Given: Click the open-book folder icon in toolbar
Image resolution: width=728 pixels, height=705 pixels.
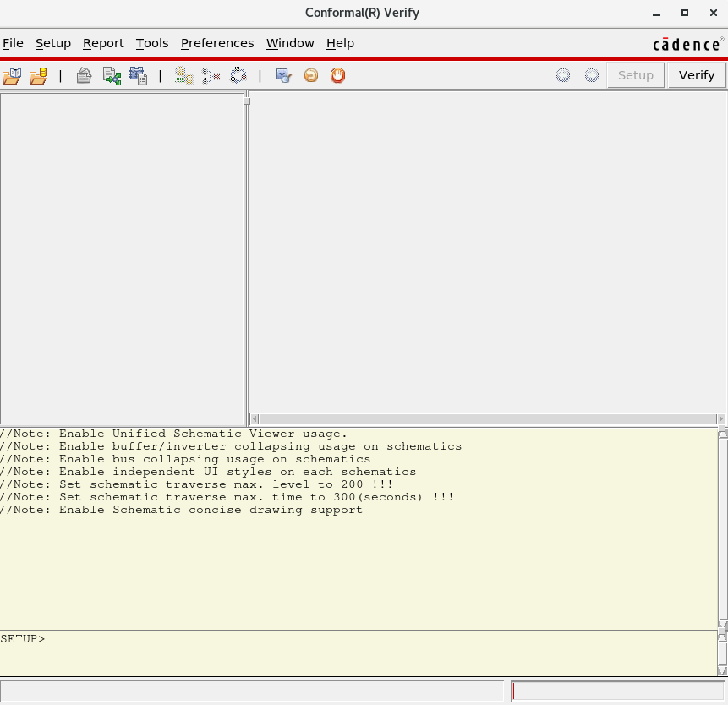Looking at the screenshot, I should tap(12, 75).
